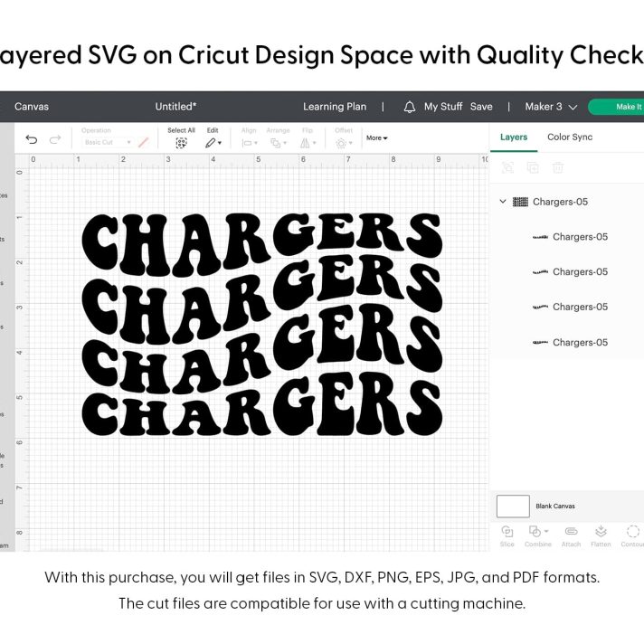Click the Delete trash icon in Layers panel

click(x=558, y=167)
